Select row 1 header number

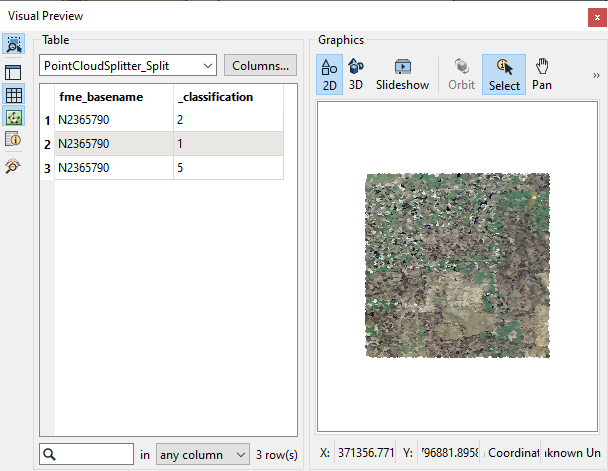(x=47, y=120)
